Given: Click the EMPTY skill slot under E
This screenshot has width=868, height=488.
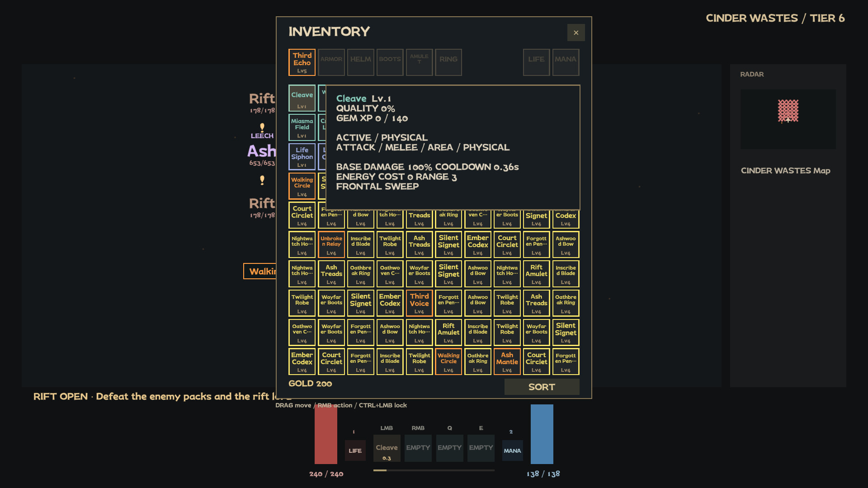Looking at the screenshot, I should coord(481,448).
